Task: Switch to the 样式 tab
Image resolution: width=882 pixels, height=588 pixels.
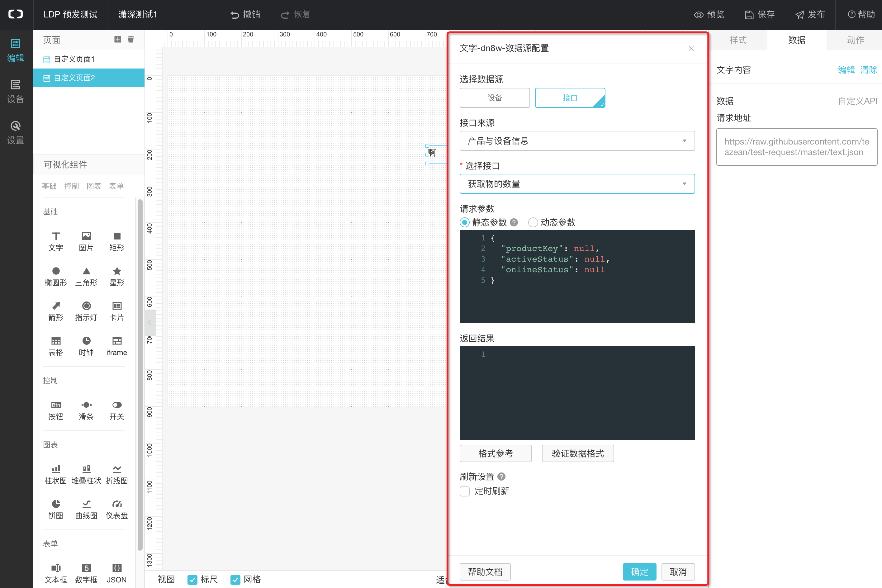Action: click(x=737, y=40)
